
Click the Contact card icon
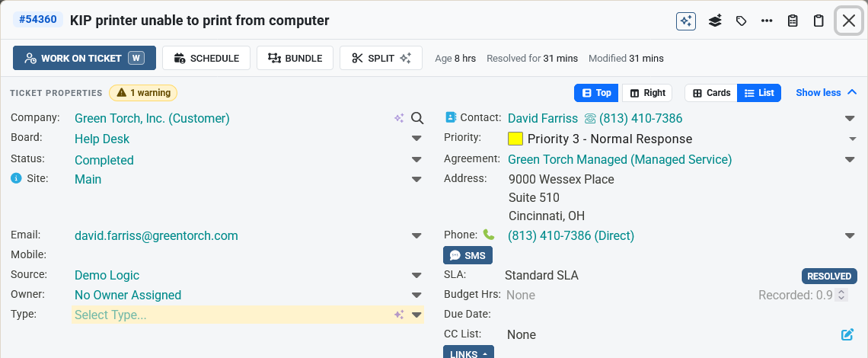[x=451, y=117]
